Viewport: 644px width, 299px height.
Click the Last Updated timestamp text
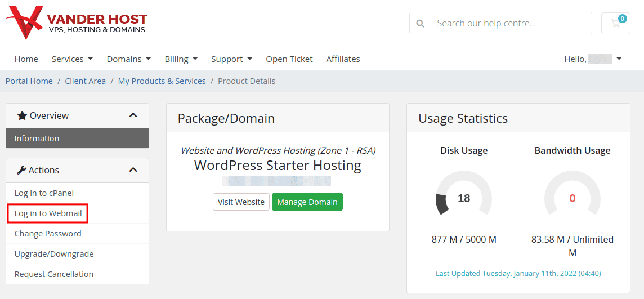(518, 273)
